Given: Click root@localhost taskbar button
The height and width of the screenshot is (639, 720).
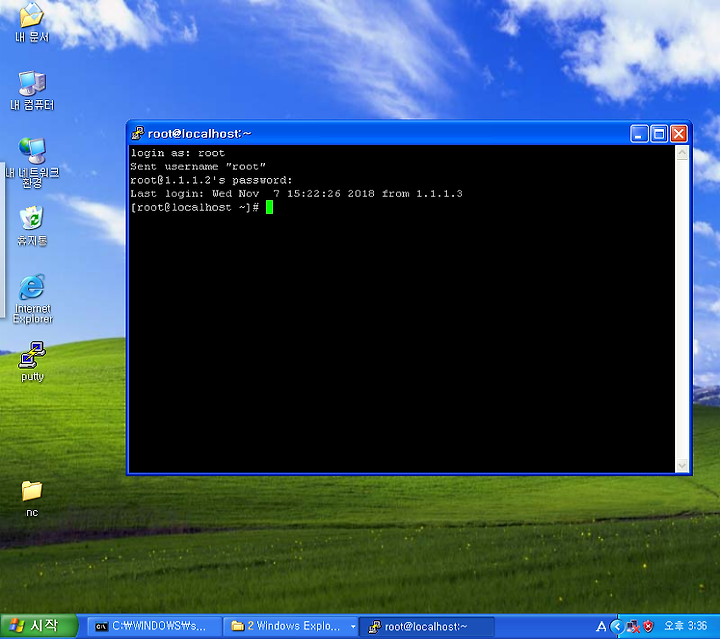Looking at the screenshot, I should (426, 626).
